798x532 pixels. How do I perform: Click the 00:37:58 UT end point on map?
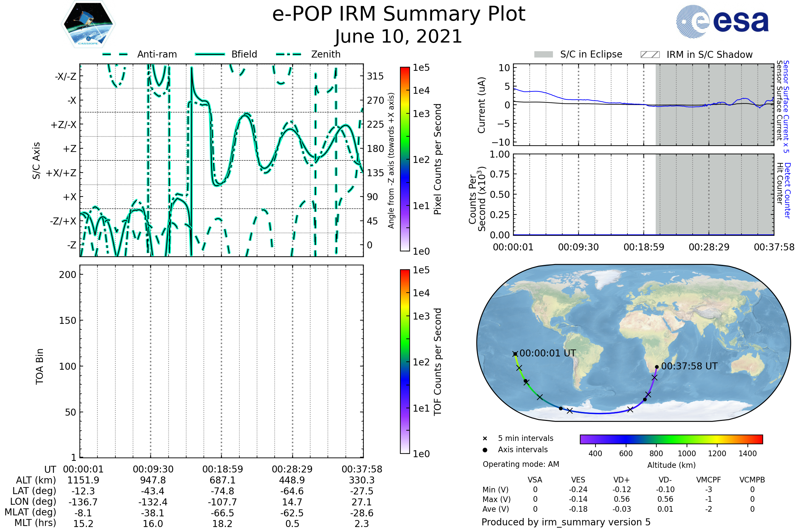657,367
